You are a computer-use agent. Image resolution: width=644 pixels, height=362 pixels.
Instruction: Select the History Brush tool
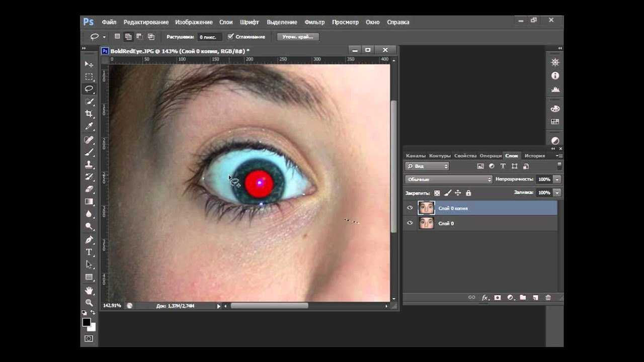(89, 177)
